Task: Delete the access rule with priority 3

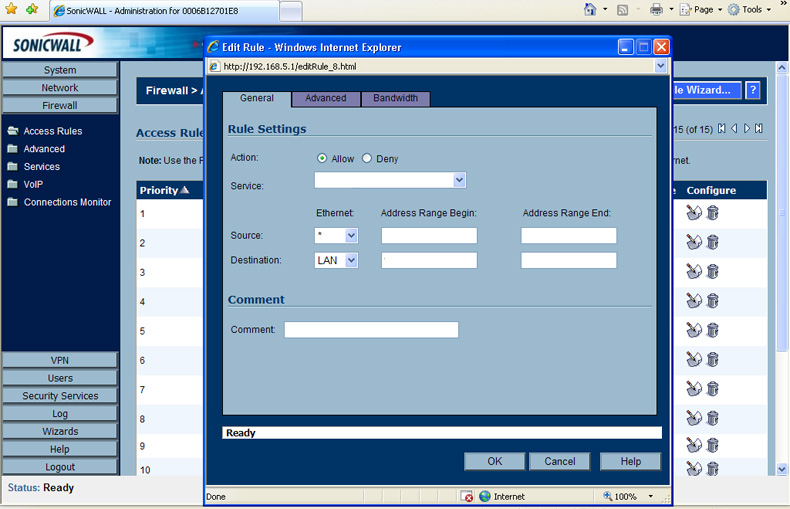Action: click(x=712, y=272)
